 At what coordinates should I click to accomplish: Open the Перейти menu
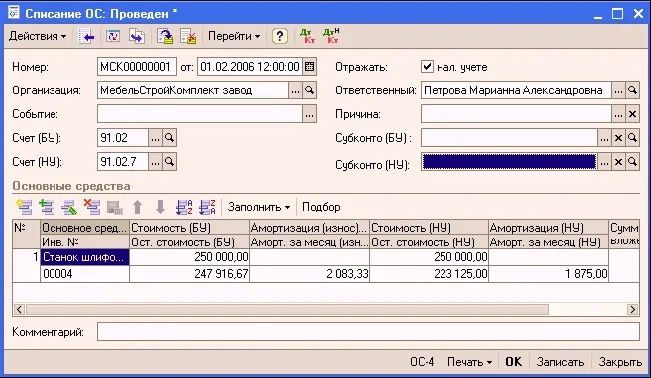[234, 36]
